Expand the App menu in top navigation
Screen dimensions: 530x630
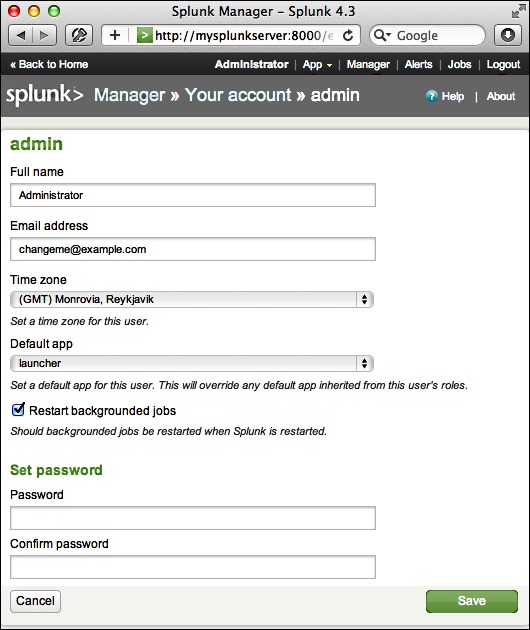[317, 65]
